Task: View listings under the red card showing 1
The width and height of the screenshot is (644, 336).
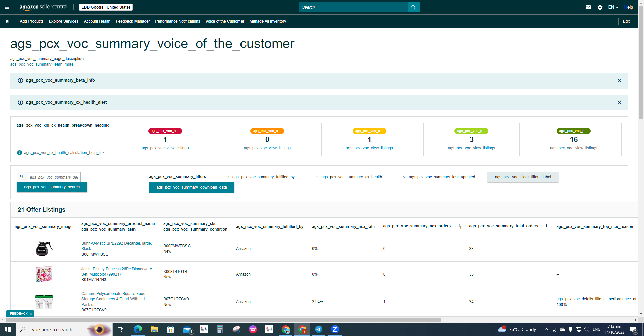Action: [x=165, y=148]
